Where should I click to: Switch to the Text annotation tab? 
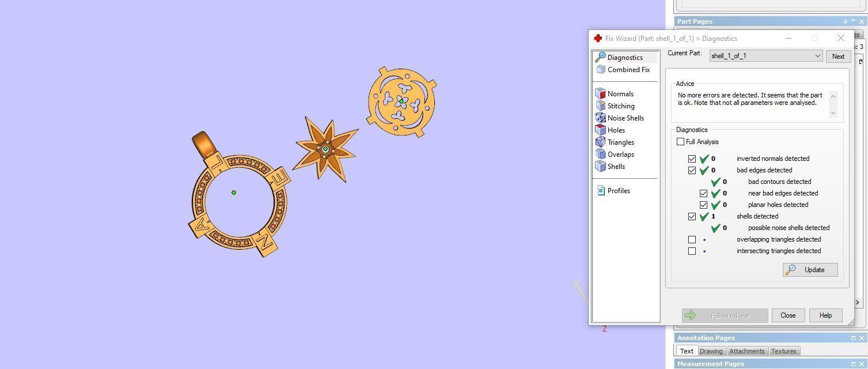(687, 351)
